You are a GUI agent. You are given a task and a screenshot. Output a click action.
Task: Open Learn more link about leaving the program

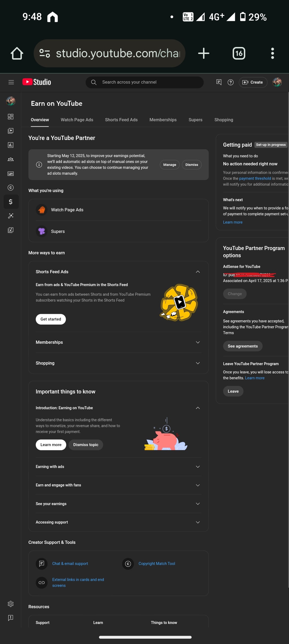(x=255, y=378)
